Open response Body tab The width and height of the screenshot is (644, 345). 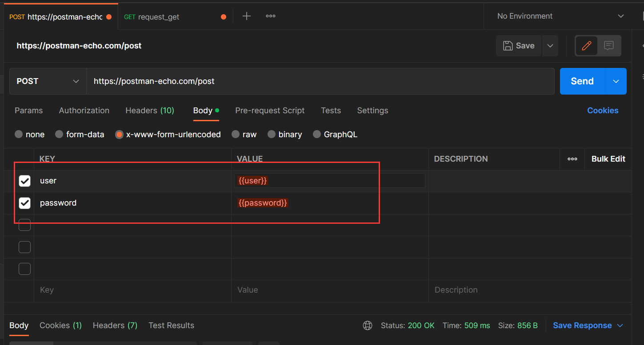coord(19,325)
